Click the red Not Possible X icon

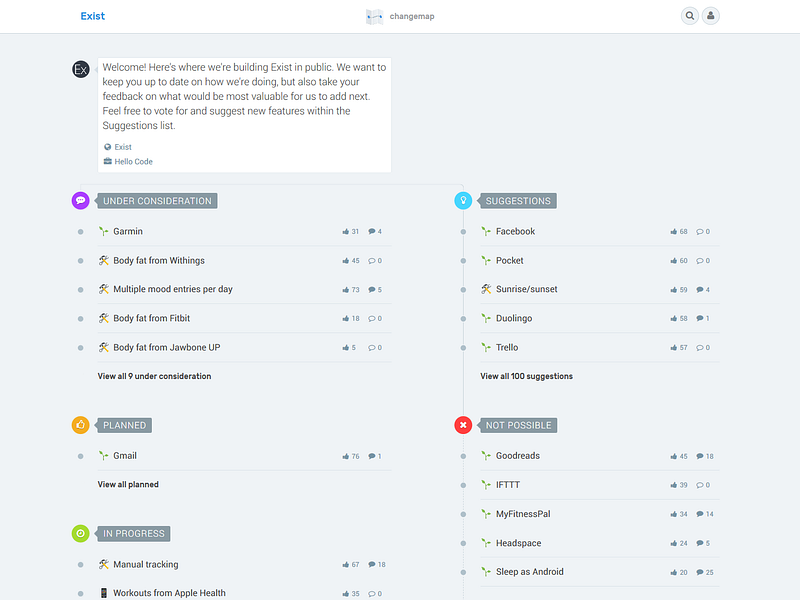coord(463,425)
